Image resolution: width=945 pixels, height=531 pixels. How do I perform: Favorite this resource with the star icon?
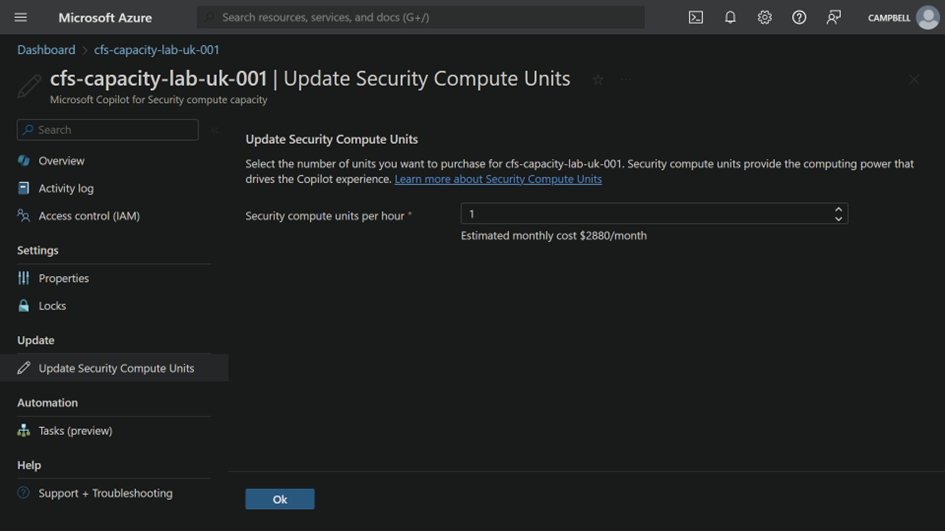coord(597,80)
